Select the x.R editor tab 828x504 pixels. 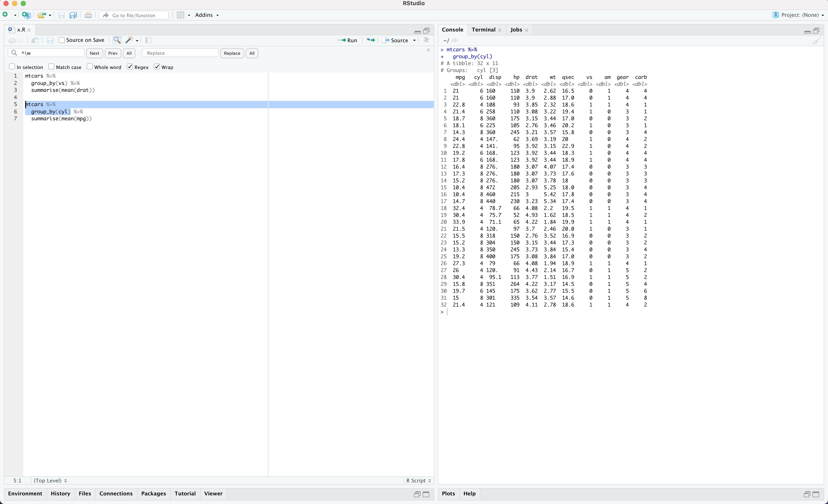point(21,30)
